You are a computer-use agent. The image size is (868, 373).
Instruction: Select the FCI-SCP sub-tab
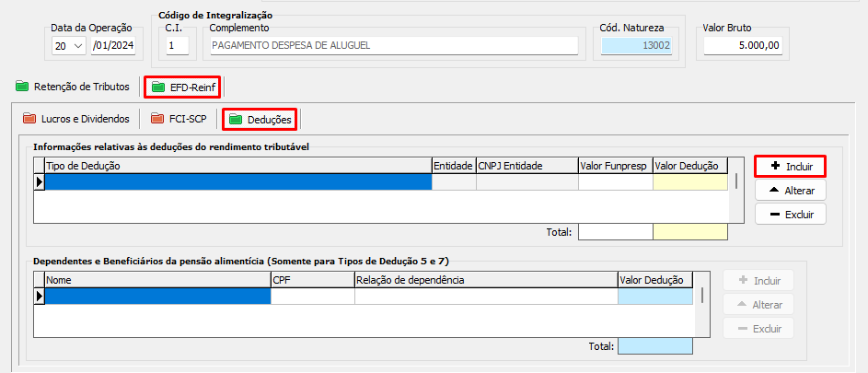[187, 119]
